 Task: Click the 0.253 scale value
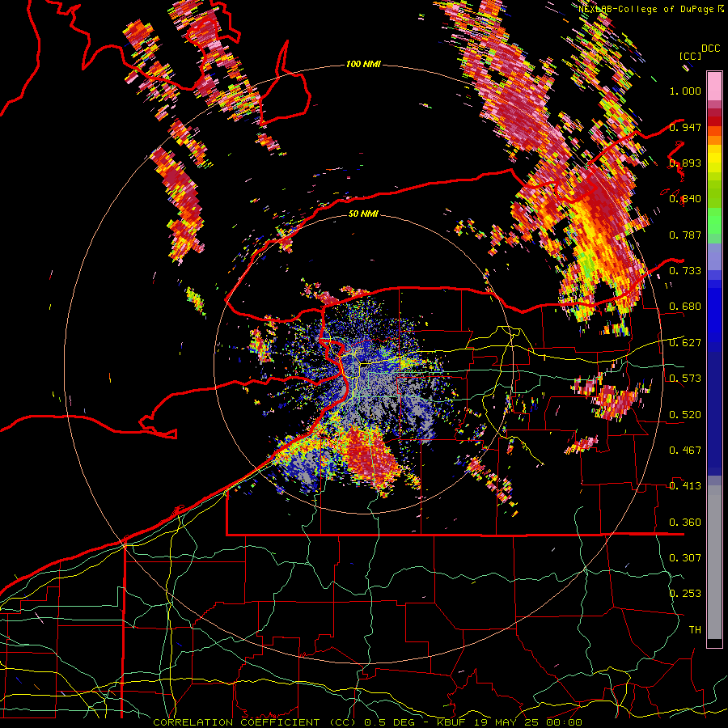(685, 594)
